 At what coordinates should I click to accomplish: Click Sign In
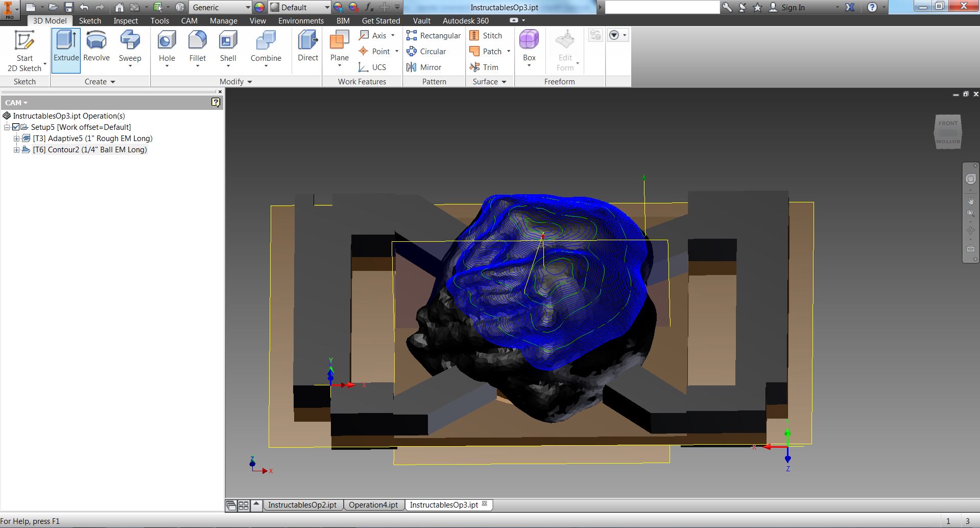(x=793, y=7)
